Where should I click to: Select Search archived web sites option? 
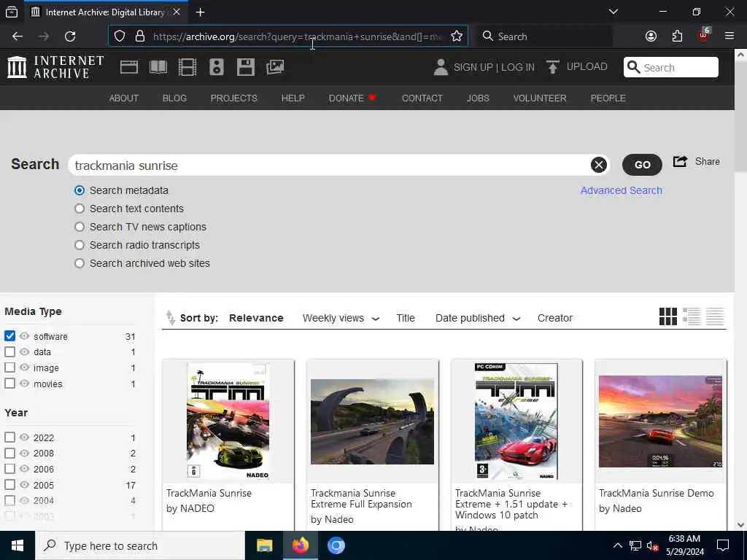pos(80,263)
